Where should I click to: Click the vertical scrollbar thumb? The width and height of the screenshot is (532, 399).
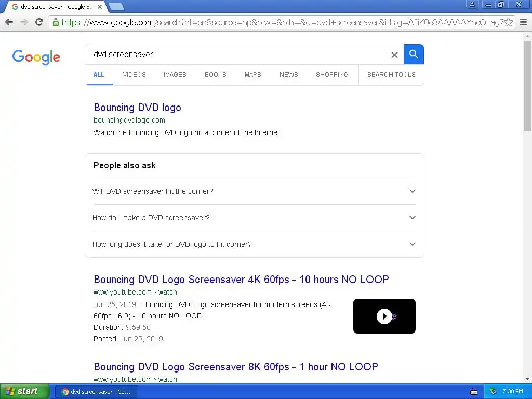pos(527,86)
